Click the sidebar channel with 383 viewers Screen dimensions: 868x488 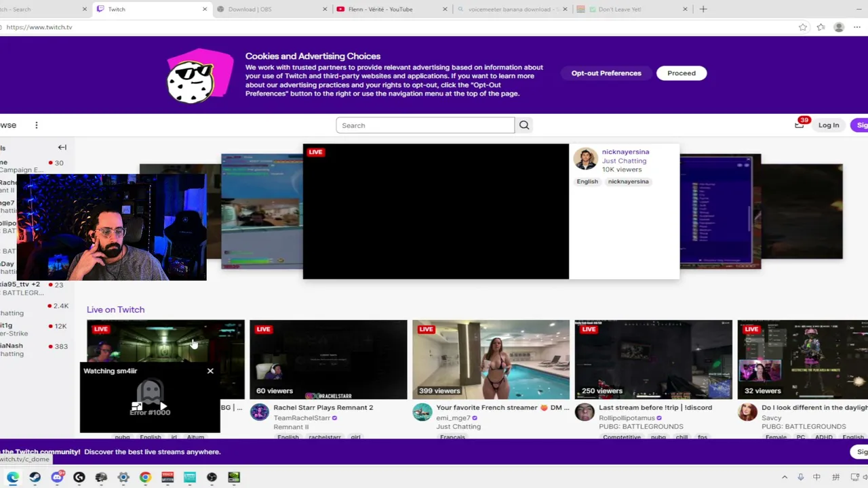point(34,349)
